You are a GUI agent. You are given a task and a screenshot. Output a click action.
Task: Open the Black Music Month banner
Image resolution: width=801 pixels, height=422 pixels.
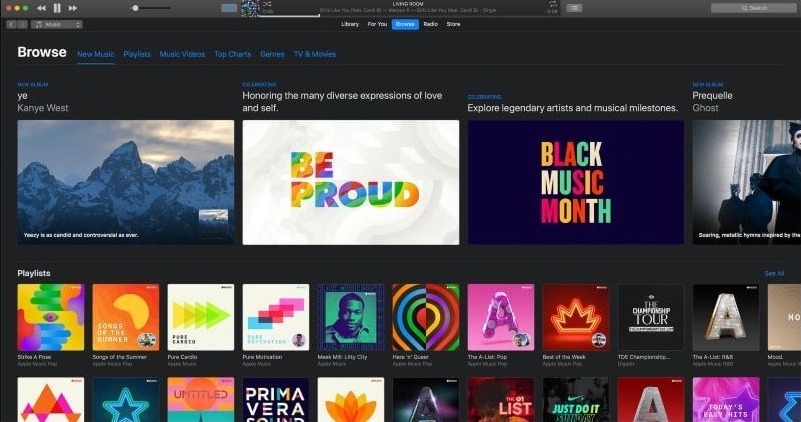[576, 182]
